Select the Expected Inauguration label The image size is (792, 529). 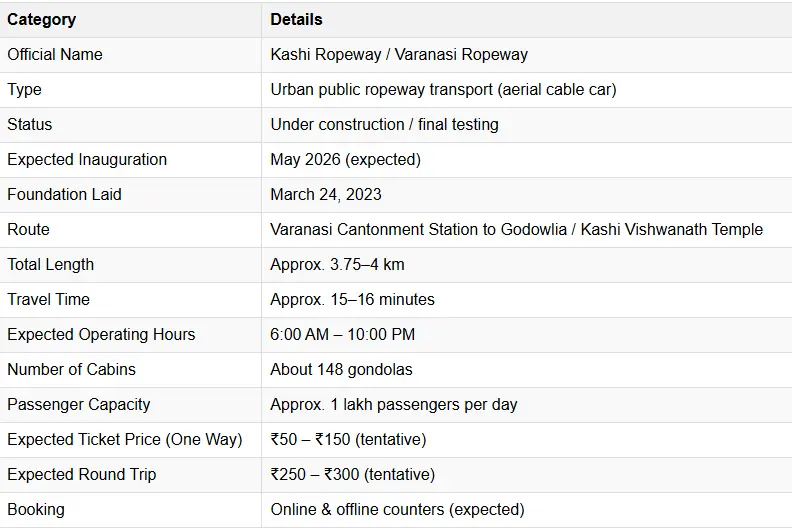pyautogui.click(x=87, y=159)
